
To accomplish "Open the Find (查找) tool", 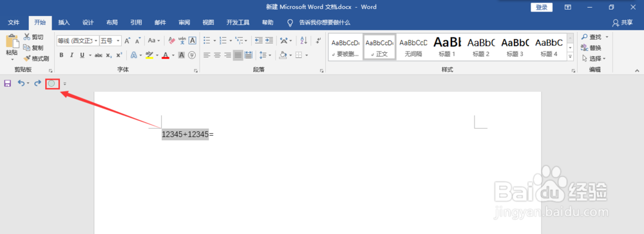I will point(591,37).
